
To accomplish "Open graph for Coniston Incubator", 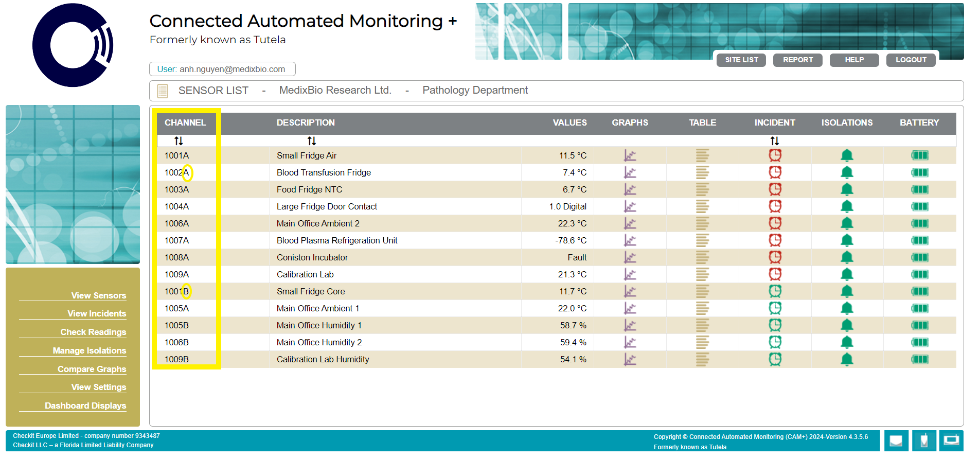I will [630, 257].
